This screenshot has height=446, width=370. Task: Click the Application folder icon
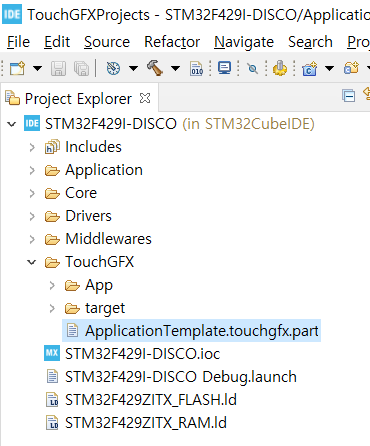pyautogui.click(x=52, y=171)
